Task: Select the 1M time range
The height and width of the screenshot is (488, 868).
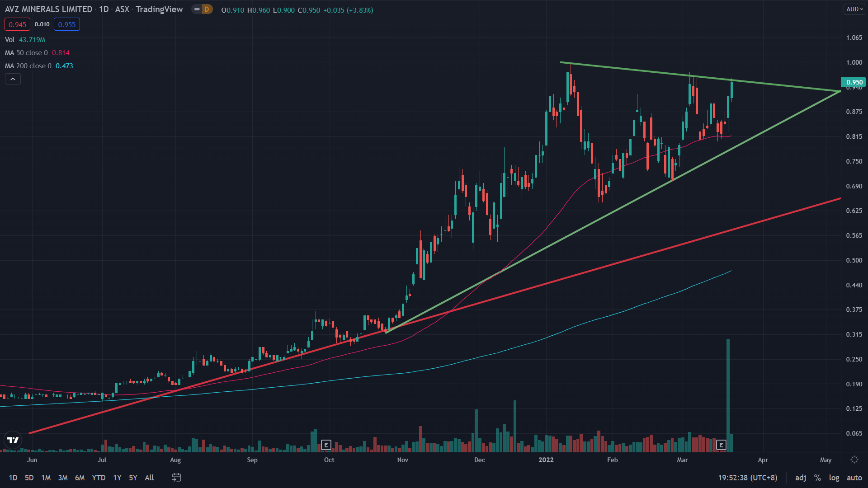Action: click(46, 478)
